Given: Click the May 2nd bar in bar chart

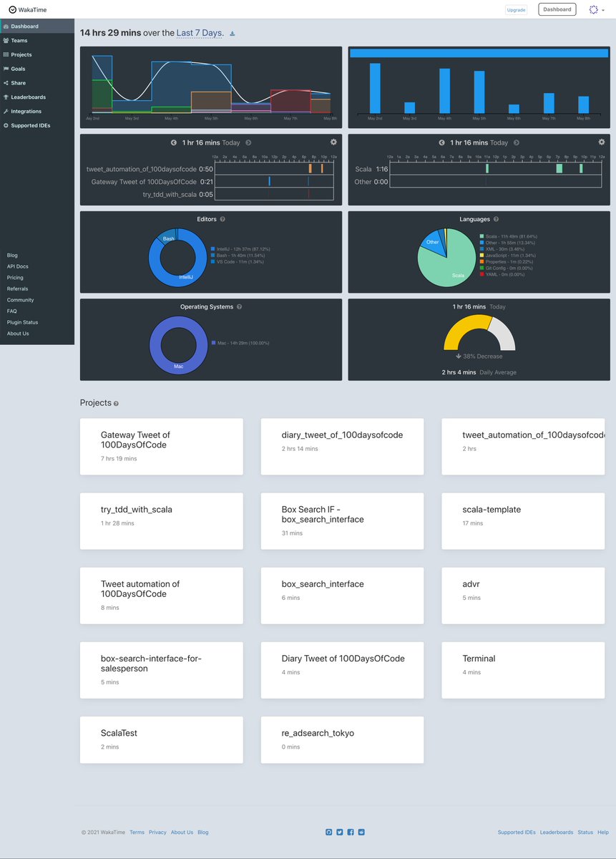Looking at the screenshot, I should coord(375,87).
